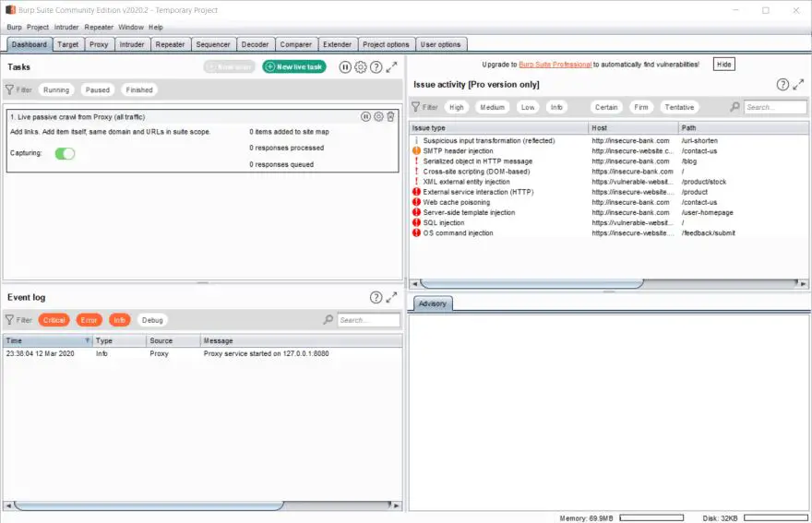Delete the live passive crawl task

(391, 117)
